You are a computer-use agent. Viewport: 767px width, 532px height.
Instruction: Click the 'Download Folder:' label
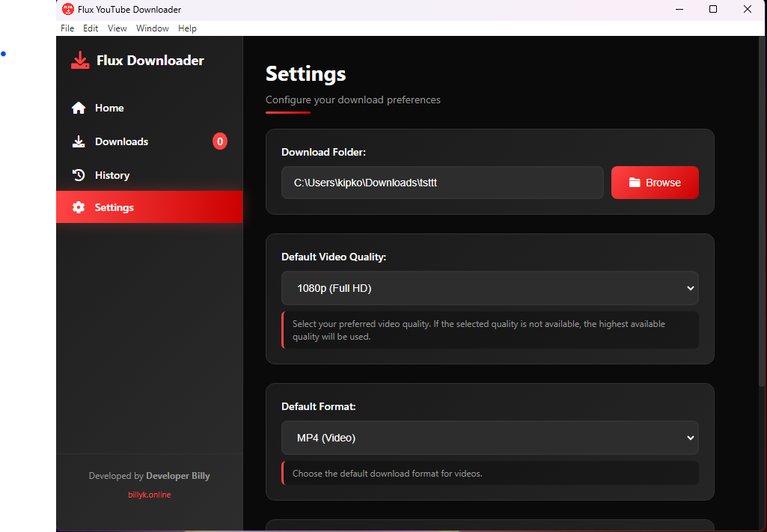[x=323, y=152]
